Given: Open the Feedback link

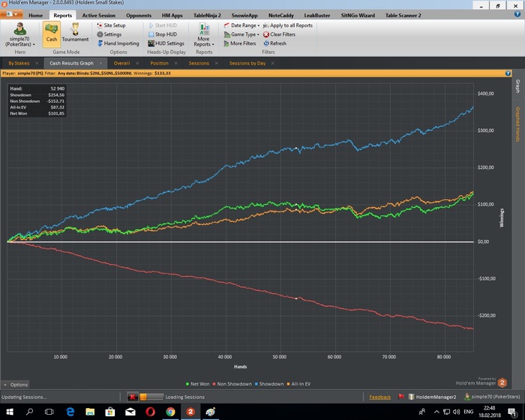Looking at the screenshot, I should [380, 397].
